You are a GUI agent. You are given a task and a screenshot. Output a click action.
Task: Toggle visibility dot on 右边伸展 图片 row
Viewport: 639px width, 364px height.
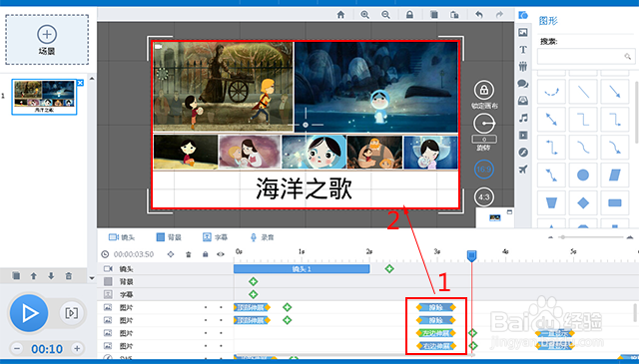point(221,346)
